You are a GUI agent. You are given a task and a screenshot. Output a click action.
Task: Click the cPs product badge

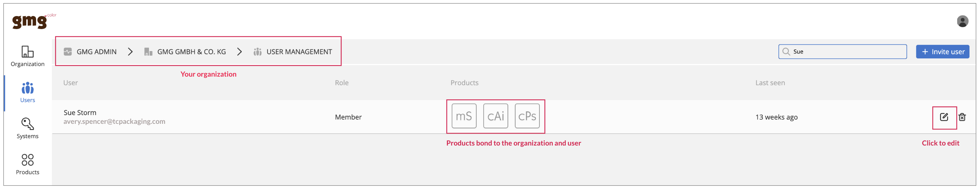[x=527, y=116]
